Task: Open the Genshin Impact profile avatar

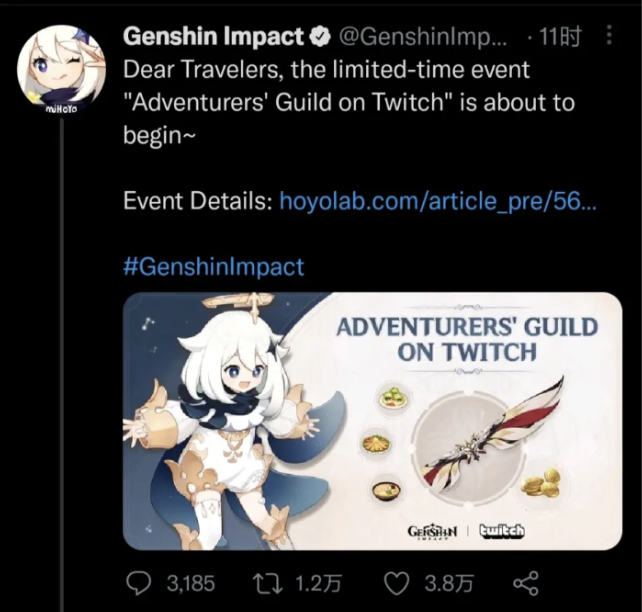Action: point(61,70)
